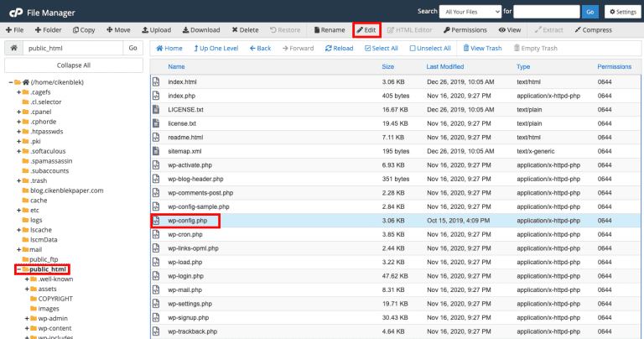This screenshot has height=339, width=644.
Task: Click the Upload toolbar icon
Action: tap(145, 30)
